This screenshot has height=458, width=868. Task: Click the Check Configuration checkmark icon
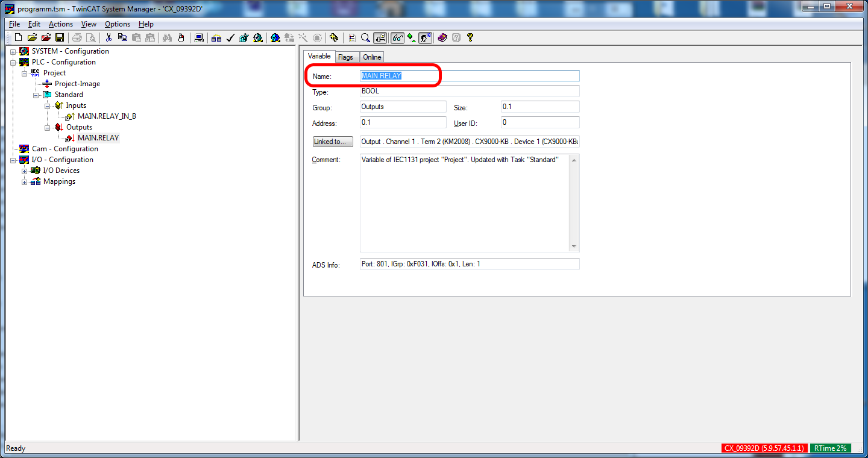[x=230, y=38]
